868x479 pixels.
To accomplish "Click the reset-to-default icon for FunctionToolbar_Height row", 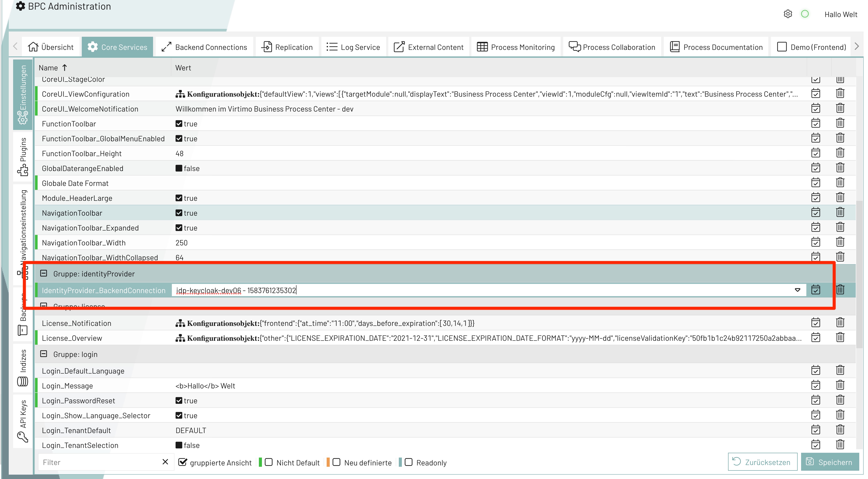I will (x=816, y=153).
